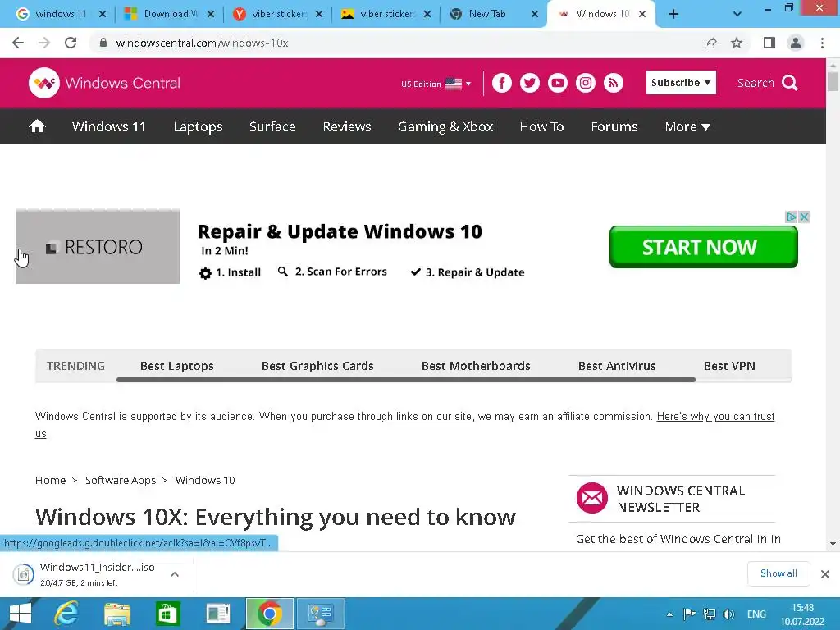Viewport: 840px width, 630px height.
Task: Click the AdChoices icon on the ad
Action: (x=792, y=217)
